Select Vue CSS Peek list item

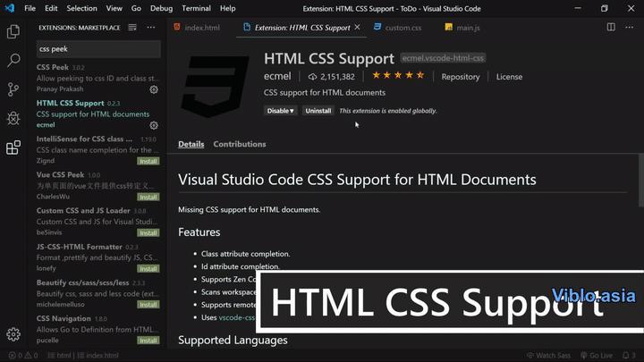[x=97, y=186]
